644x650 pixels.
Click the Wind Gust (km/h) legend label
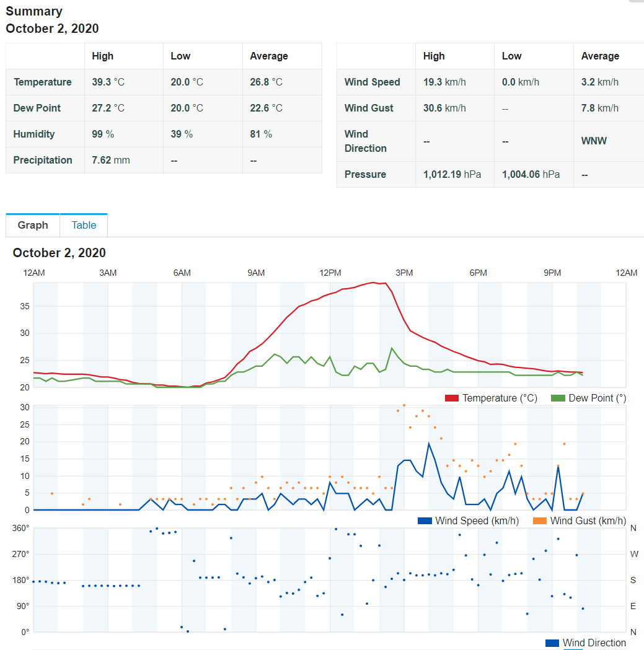[588, 521]
